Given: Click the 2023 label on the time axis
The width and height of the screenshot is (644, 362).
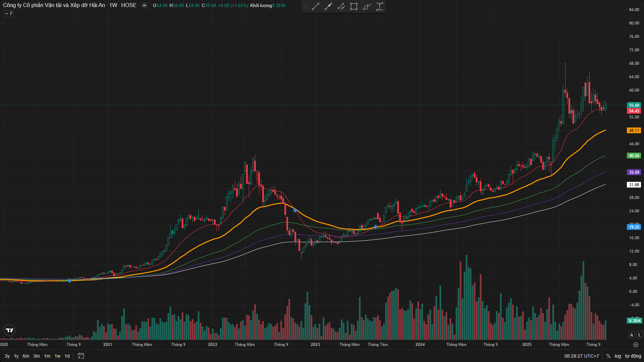Looking at the screenshot, I should pyautogui.click(x=315, y=345).
